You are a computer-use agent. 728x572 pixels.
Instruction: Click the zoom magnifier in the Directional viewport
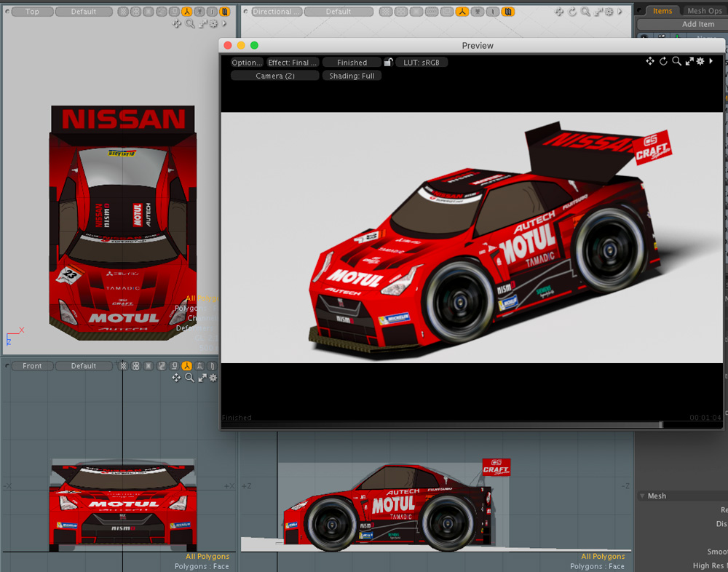tap(585, 12)
